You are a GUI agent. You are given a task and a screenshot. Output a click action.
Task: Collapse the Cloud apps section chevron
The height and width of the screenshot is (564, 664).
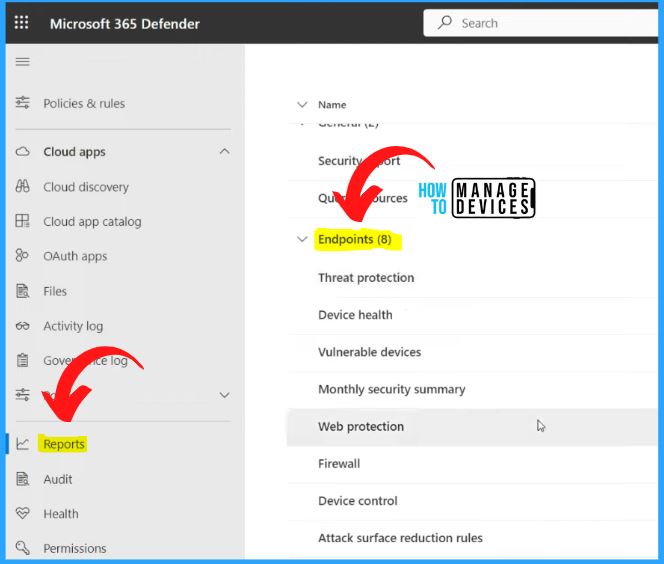point(224,151)
